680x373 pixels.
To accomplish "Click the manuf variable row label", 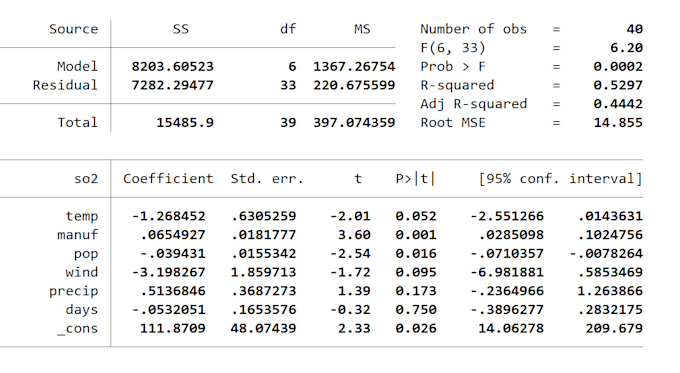I will tap(77, 235).
